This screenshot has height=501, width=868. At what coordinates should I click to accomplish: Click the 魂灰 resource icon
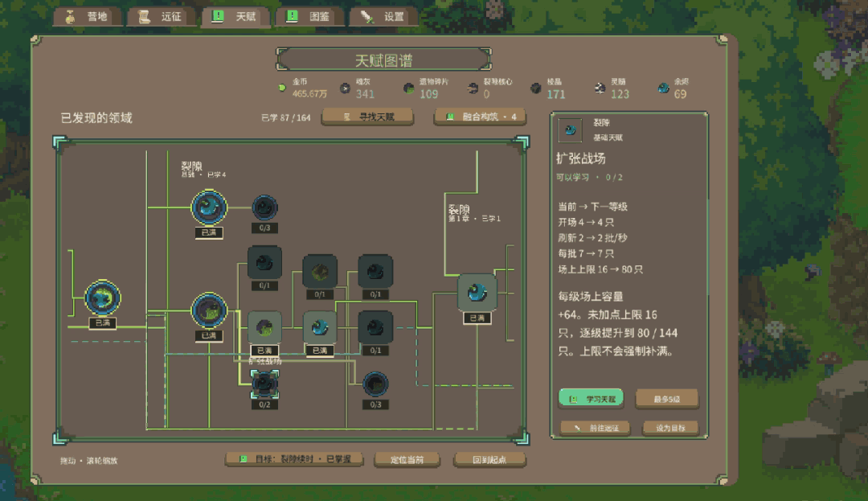345,88
